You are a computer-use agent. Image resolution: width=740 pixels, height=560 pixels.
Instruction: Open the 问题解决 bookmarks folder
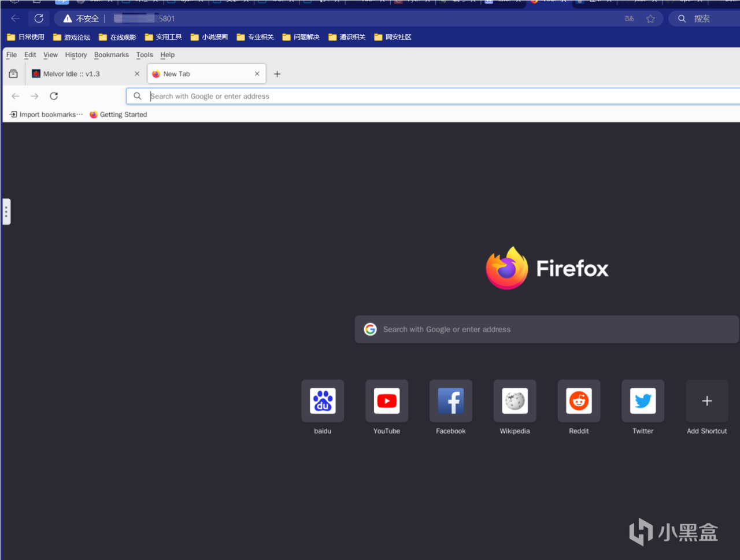[301, 37]
